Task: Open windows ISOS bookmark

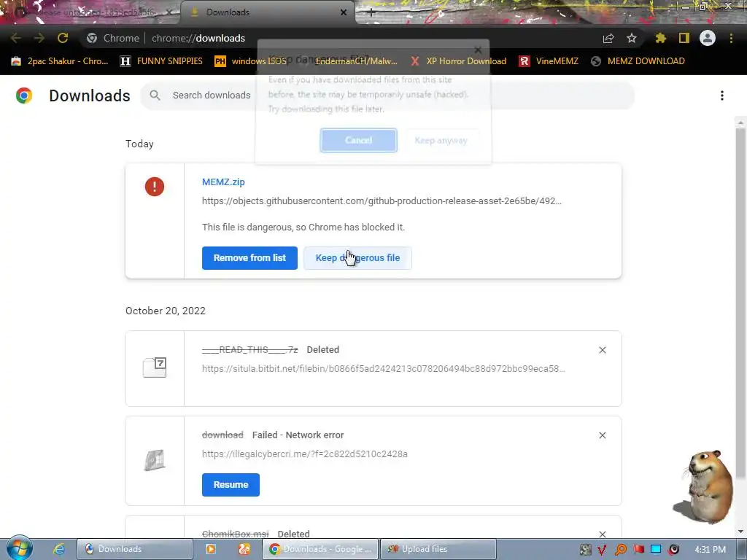Action: click(x=251, y=61)
